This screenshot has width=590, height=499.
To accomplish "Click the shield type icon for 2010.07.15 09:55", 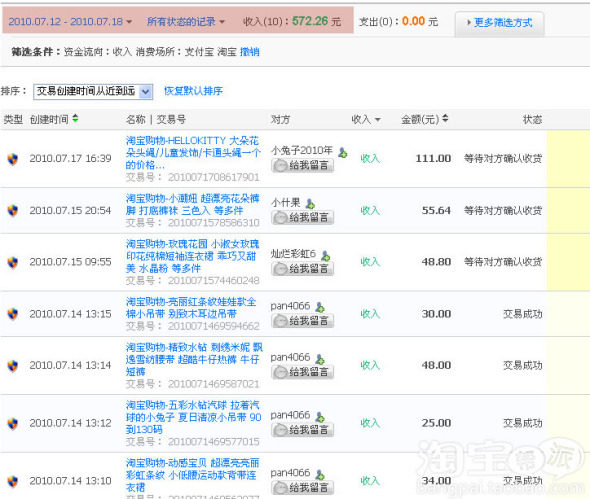I will click(x=12, y=262).
